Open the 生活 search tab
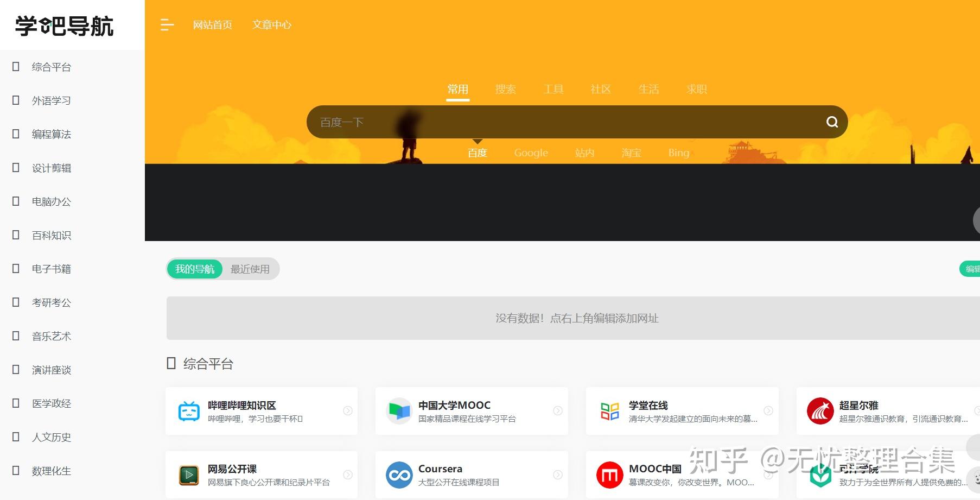The image size is (980, 500). tap(648, 90)
